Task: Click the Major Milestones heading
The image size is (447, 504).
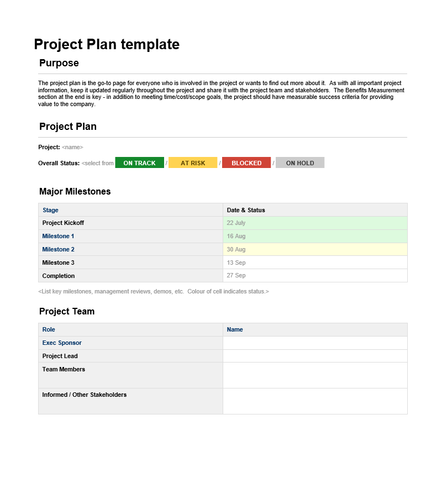Action: pos(75,192)
